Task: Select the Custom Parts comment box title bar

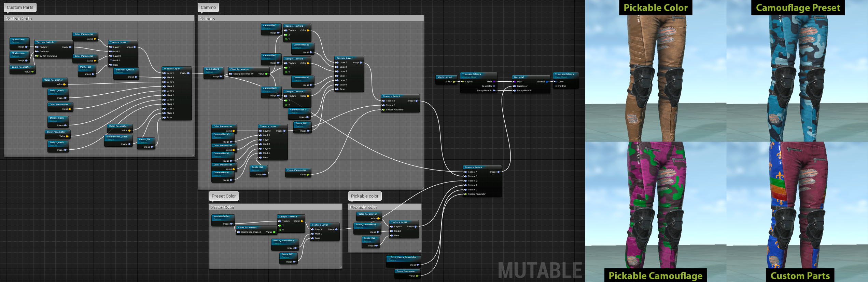Action: click(99, 18)
